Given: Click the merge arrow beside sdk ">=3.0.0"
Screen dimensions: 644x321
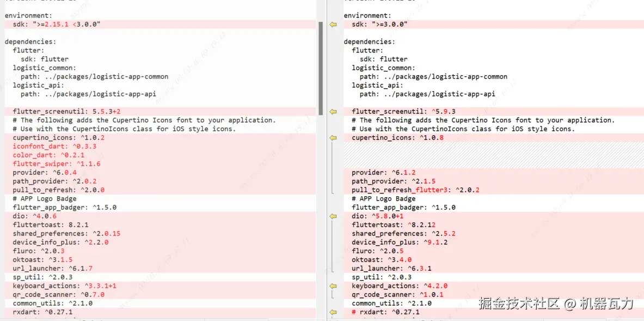Looking at the screenshot, I should click(x=333, y=25).
